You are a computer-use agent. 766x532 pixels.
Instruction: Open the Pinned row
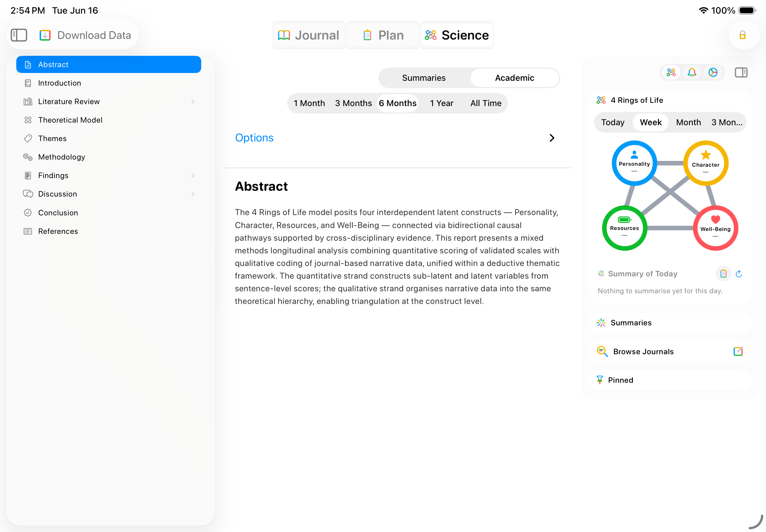click(670, 380)
